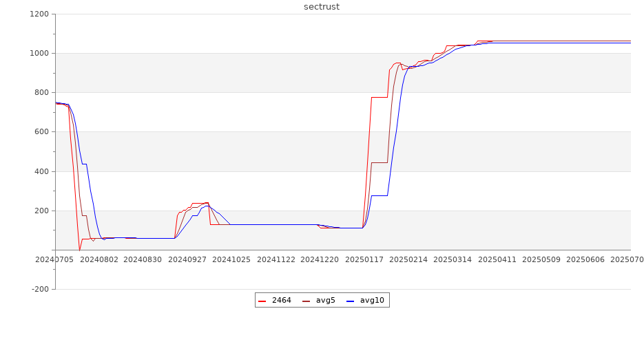Click the 20250117 x-axis date label
The width and height of the screenshot is (644, 344).
coord(364,259)
